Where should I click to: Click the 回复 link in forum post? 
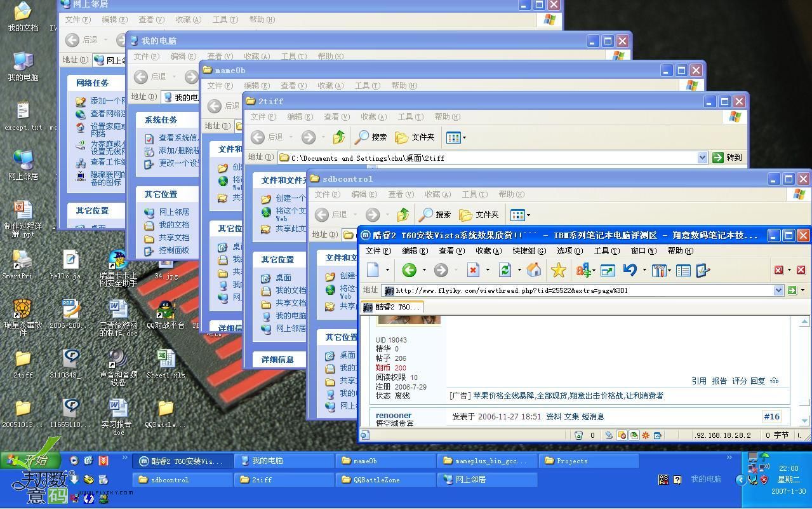point(758,381)
